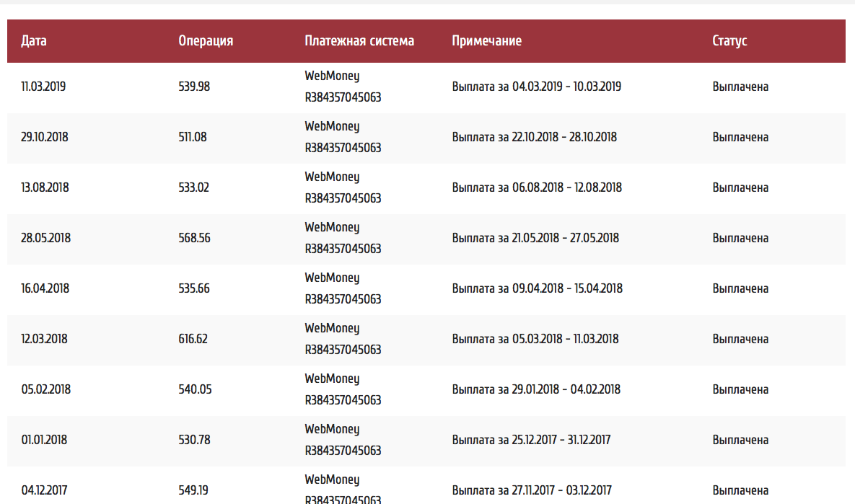Click note "Выплата за 25.12.2017 - 31.12.2017"
Viewport: 855px width, 504px height.
(x=531, y=440)
